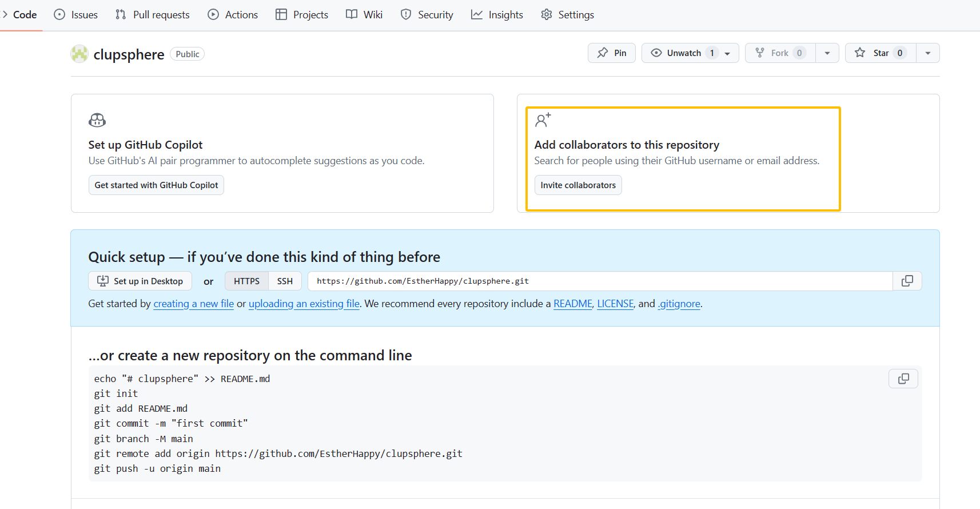980x509 pixels.
Task: Open the .gitignore link
Action: 679,304
